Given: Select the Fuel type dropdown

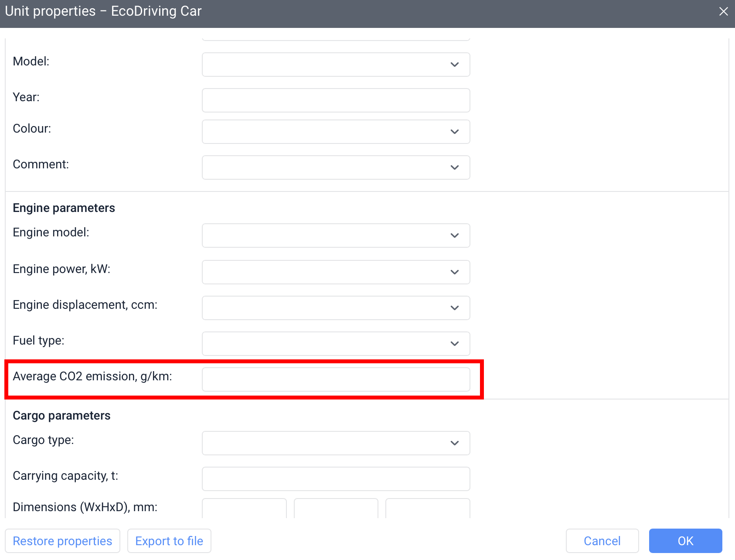Looking at the screenshot, I should 336,344.
